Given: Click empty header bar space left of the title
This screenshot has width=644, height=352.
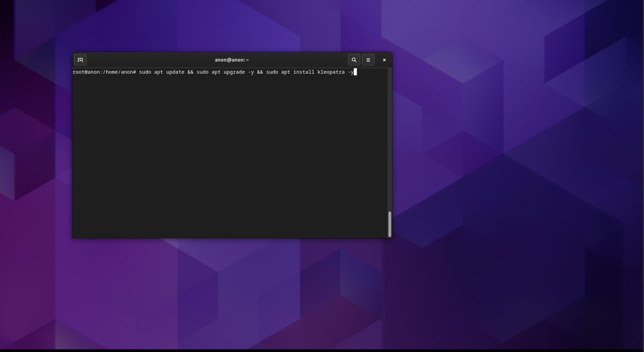Looking at the screenshot, I should coord(146,60).
